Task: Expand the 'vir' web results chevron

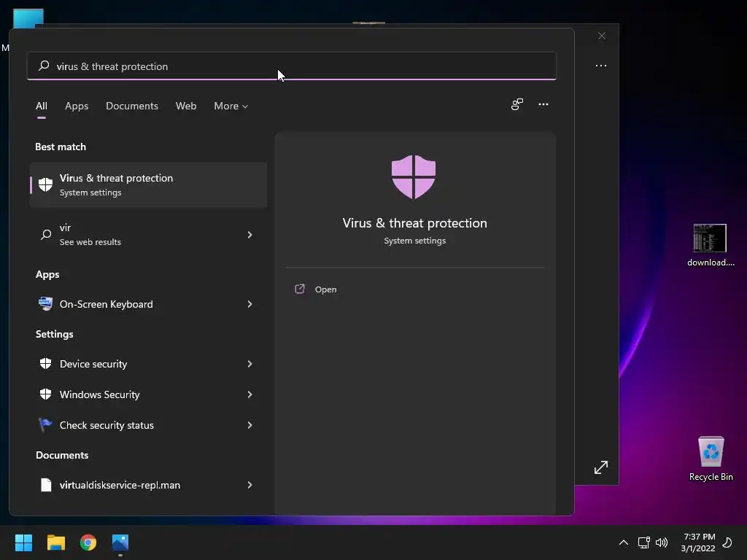Action: click(249, 235)
